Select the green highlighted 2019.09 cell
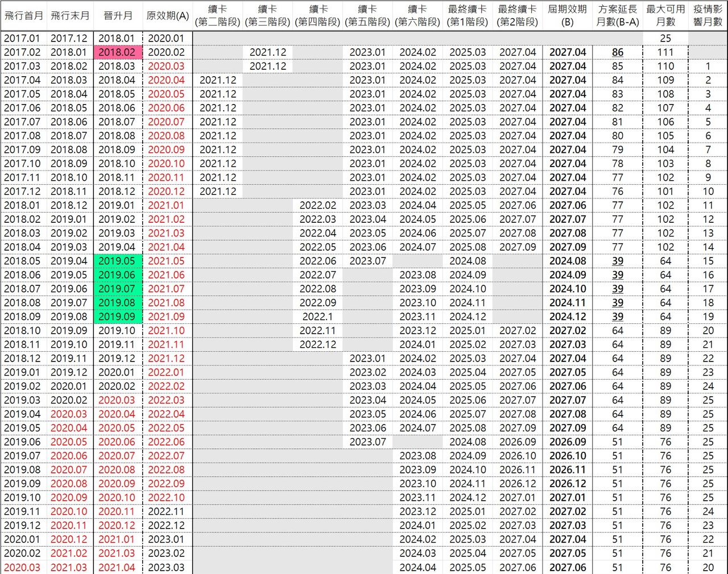This screenshot has width=728, height=574. pos(117,317)
